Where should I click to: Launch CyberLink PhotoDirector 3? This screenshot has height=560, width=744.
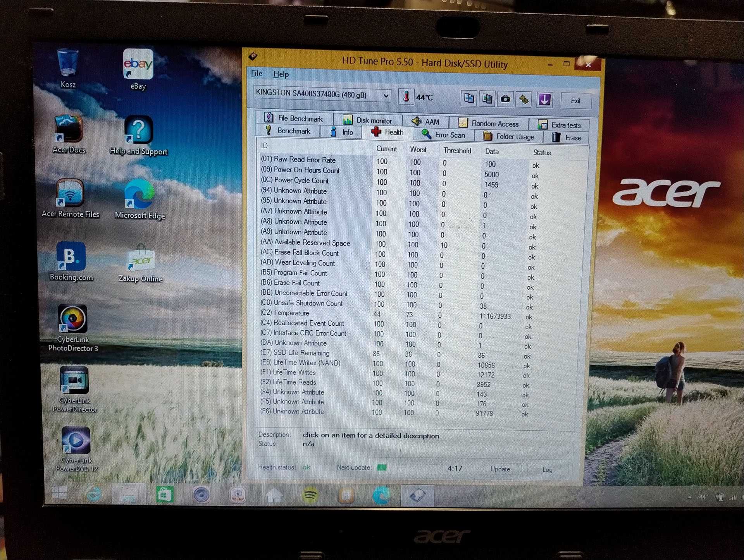click(73, 328)
